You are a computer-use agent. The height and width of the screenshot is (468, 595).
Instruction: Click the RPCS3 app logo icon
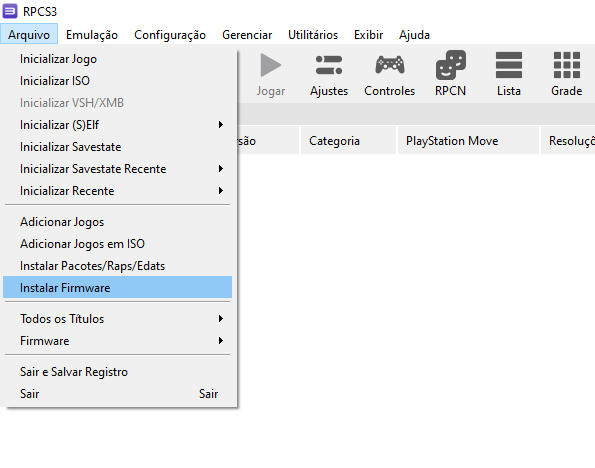(x=10, y=11)
